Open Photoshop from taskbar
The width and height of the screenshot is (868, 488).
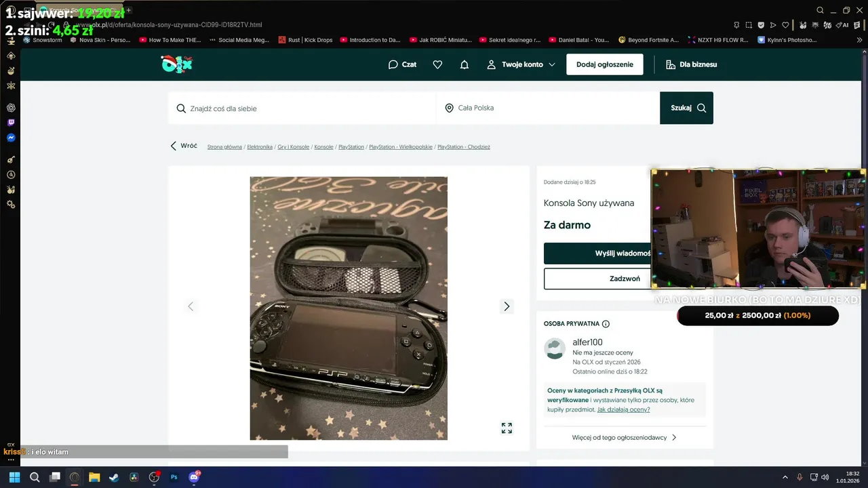pyautogui.click(x=174, y=477)
